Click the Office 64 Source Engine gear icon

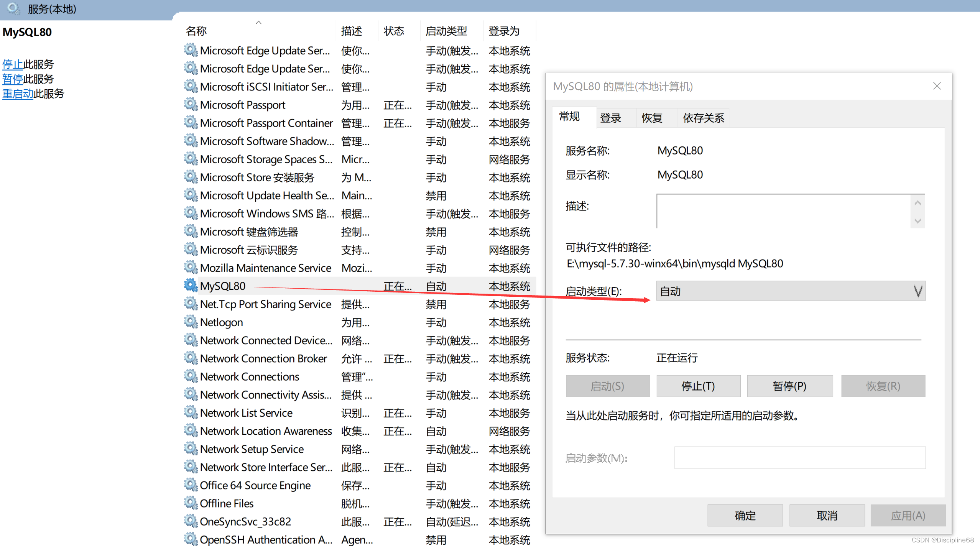pos(191,485)
